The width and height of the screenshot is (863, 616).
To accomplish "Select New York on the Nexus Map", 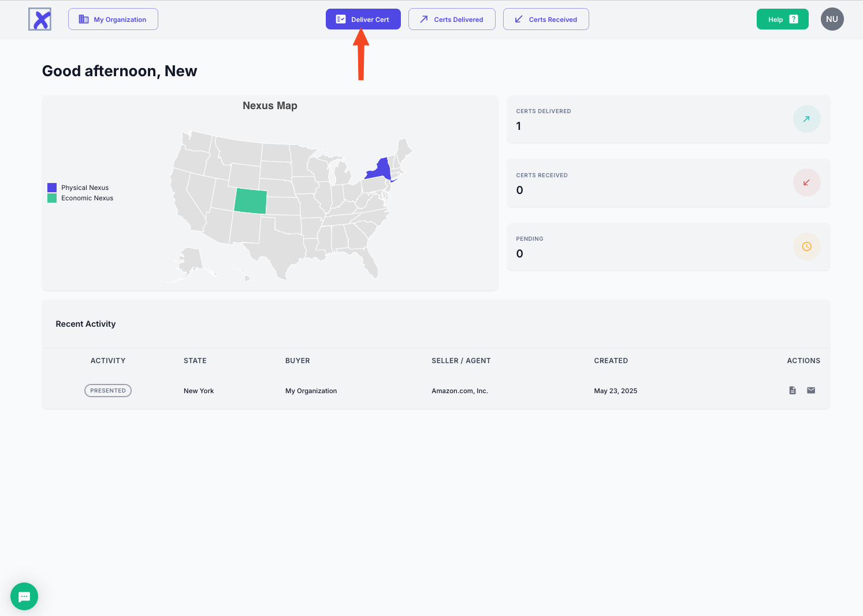I will [380, 170].
